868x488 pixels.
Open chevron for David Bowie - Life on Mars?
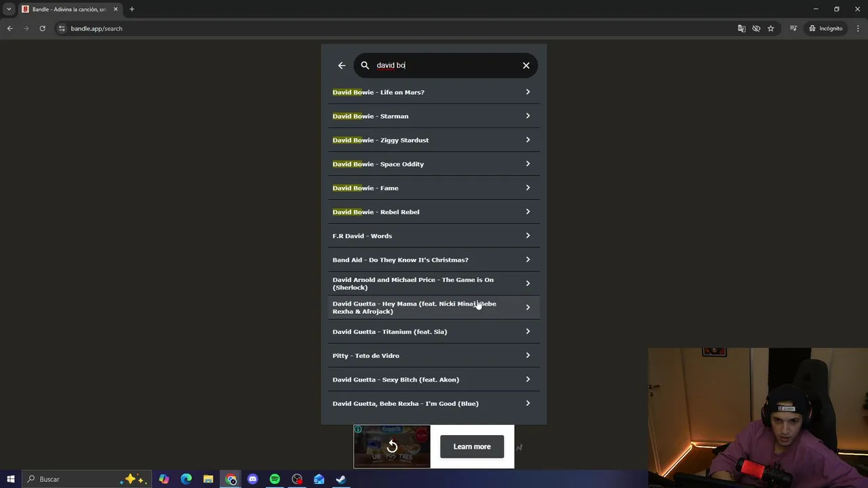pyautogui.click(x=528, y=92)
